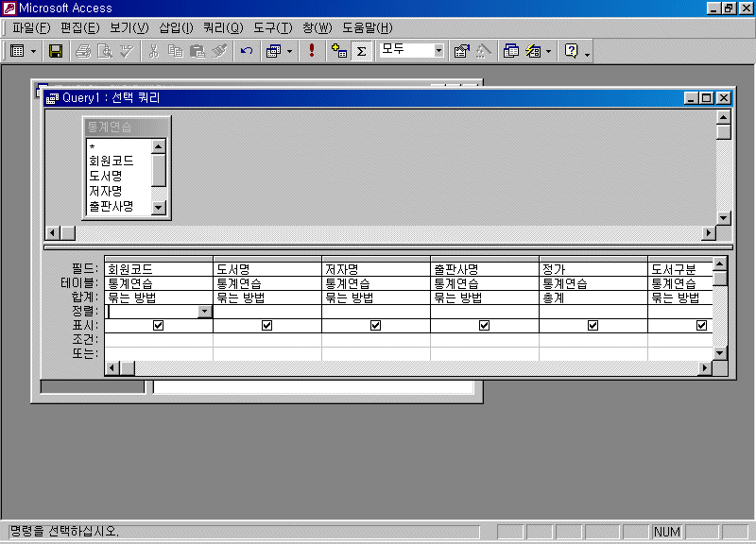The image size is (756, 544).
Task: Open the 편집(E) menu
Action: pyautogui.click(x=80, y=28)
